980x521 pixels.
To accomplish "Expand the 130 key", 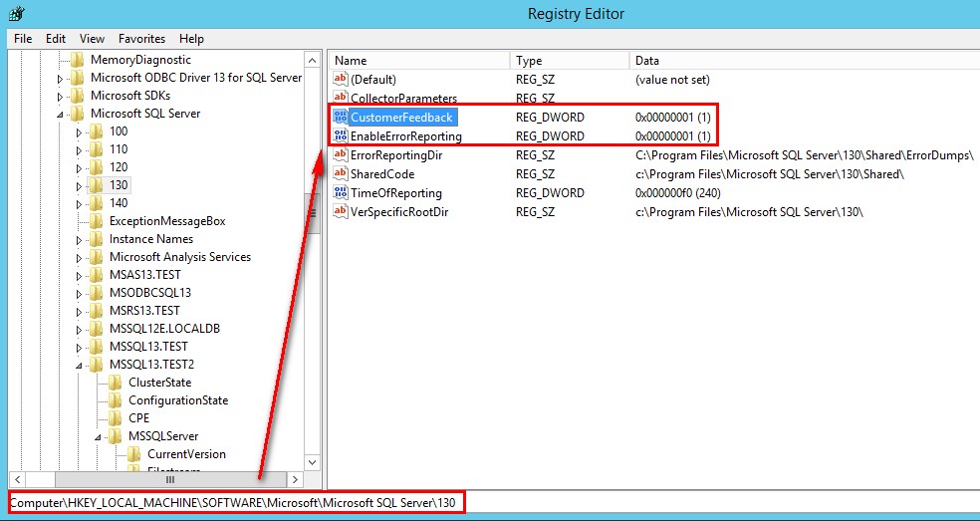I will (x=79, y=186).
